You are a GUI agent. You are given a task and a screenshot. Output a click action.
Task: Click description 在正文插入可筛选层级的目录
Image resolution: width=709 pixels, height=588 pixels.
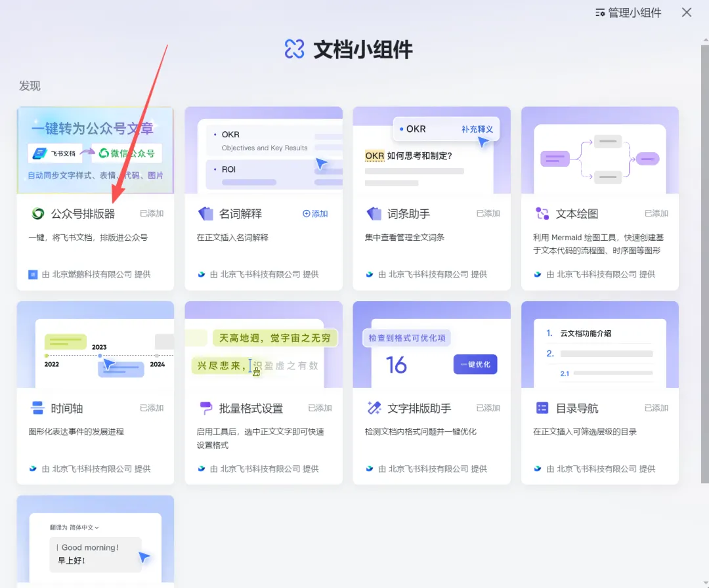[x=585, y=432]
